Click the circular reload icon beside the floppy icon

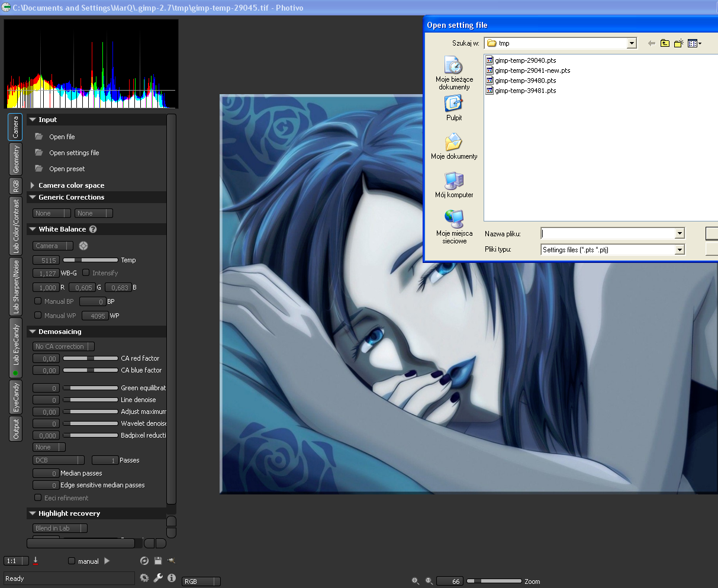(x=144, y=561)
